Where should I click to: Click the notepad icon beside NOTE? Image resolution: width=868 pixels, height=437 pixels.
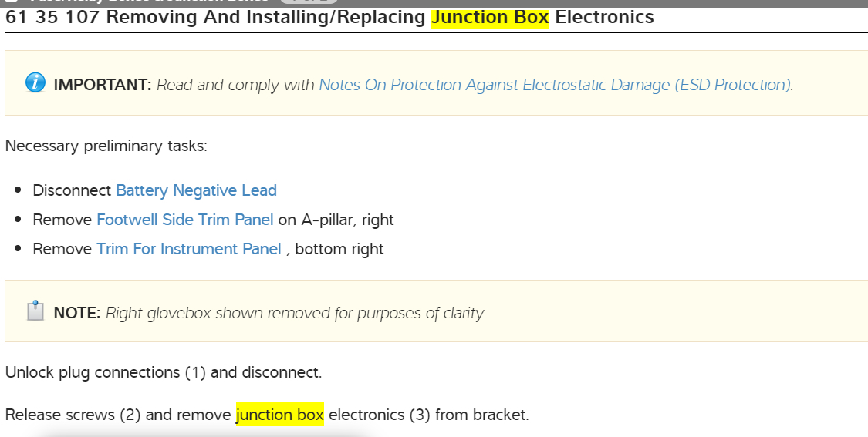click(35, 311)
